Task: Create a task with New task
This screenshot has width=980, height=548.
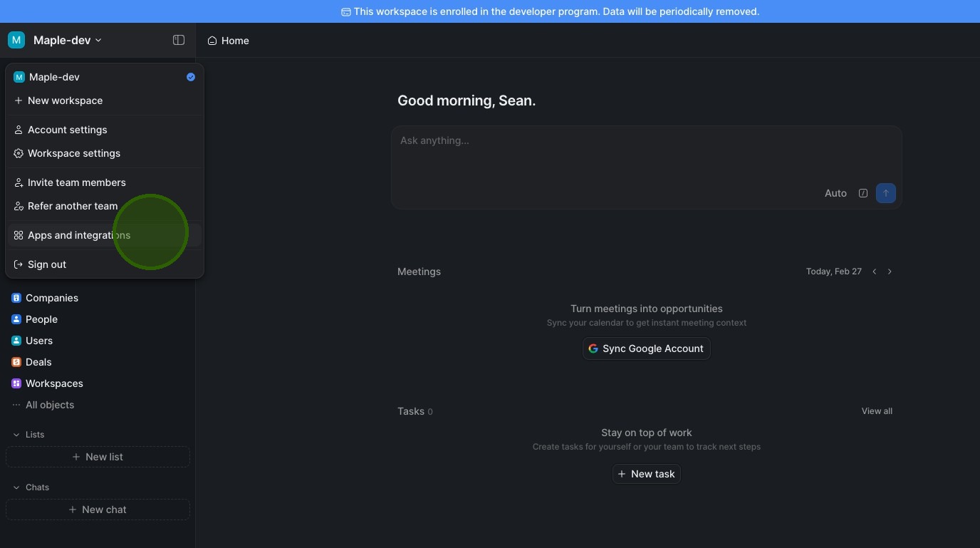Action: (x=647, y=474)
